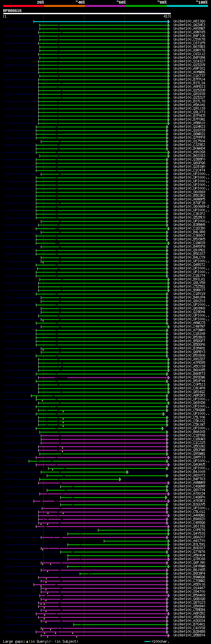Image resolution: width=211 pixels, height=644 pixels.
Task: Open the UniRef100_Q60869-2 hit label
Action: [x=191, y=206]
